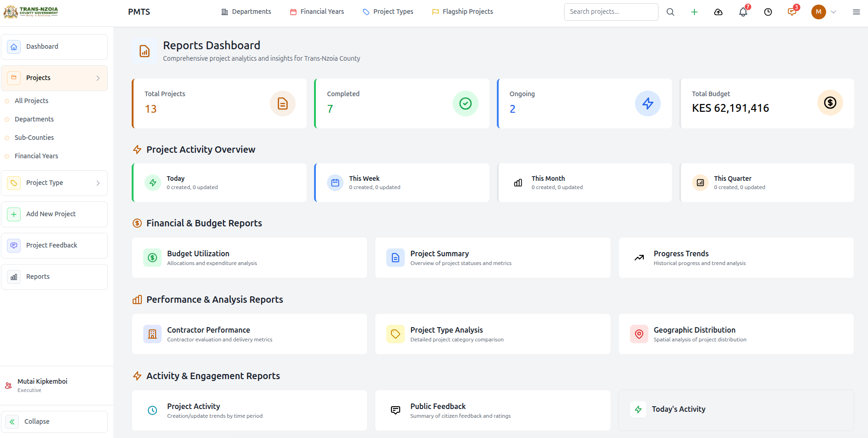Open the notifications bell icon
868x438 pixels.
pos(743,12)
